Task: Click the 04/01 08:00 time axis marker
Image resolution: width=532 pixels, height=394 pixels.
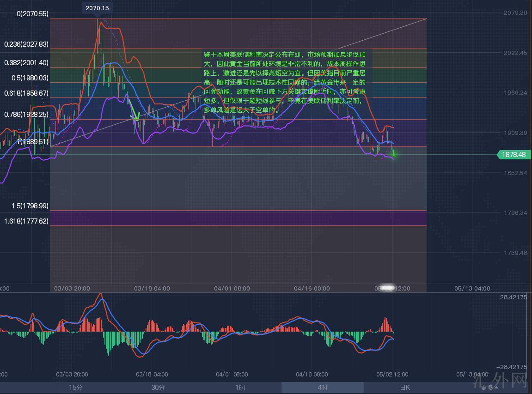Action: click(232, 288)
